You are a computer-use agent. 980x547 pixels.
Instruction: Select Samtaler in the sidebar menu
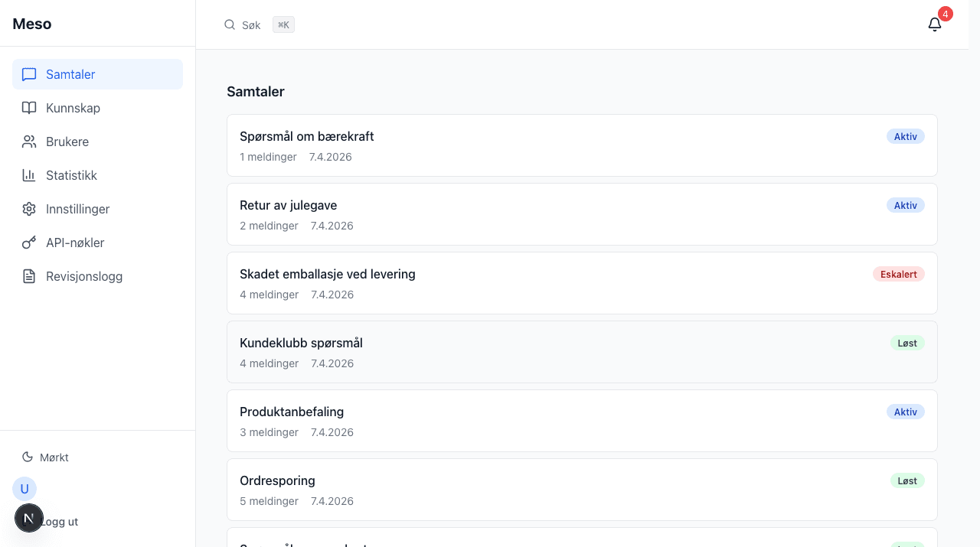[70, 74]
